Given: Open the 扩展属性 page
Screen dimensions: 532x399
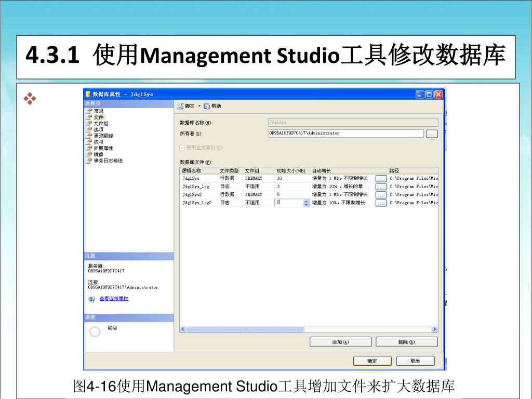Looking at the screenshot, I should (x=103, y=148).
